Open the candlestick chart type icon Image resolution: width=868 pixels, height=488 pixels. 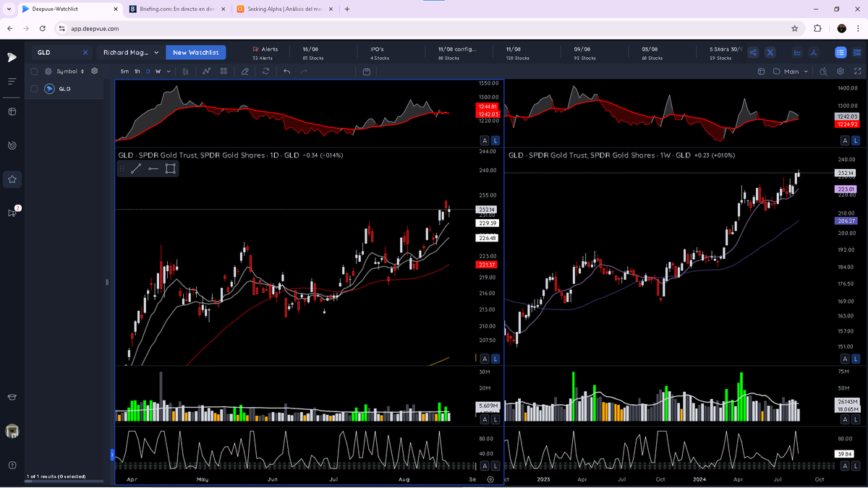[x=186, y=72]
